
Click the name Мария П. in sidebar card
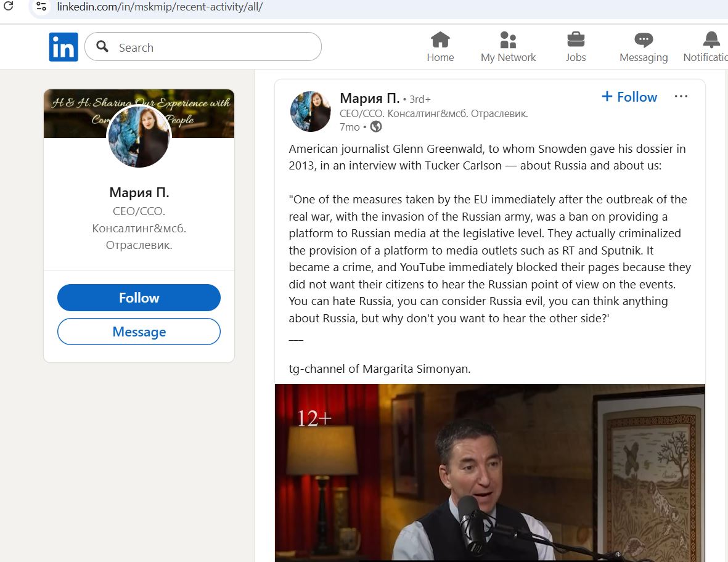pyautogui.click(x=139, y=192)
